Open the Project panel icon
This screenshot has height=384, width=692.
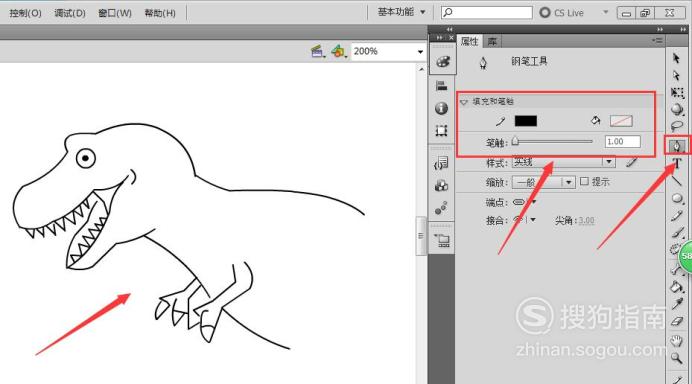[442, 241]
